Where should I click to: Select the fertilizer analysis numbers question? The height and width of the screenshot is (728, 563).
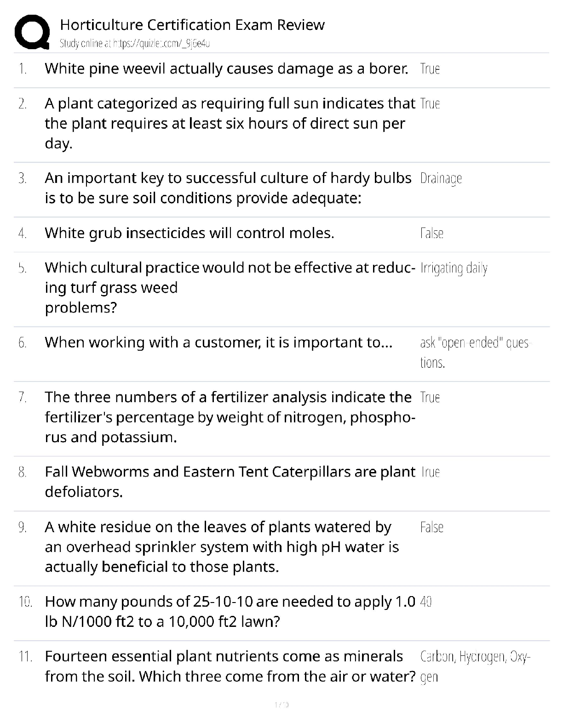(230, 417)
